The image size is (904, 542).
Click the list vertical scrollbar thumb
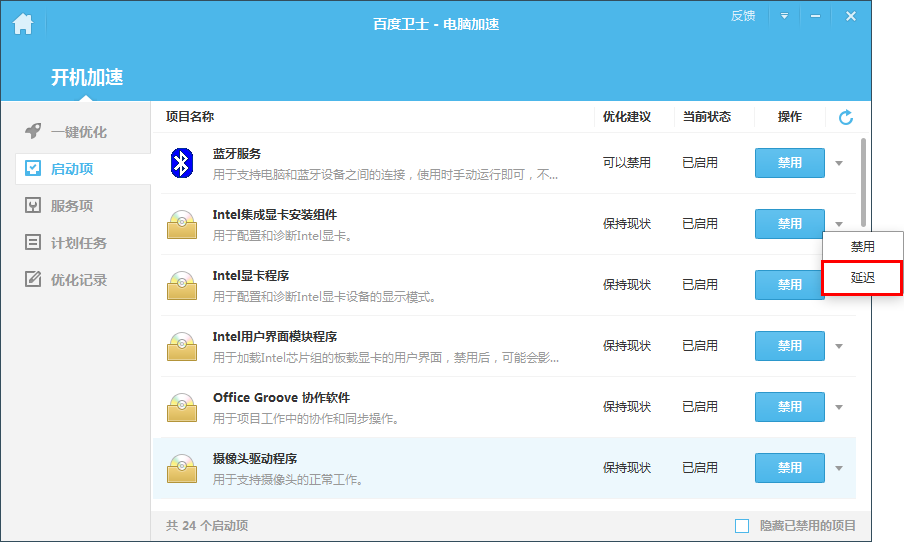pyautogui.click(x=863, y=182)
